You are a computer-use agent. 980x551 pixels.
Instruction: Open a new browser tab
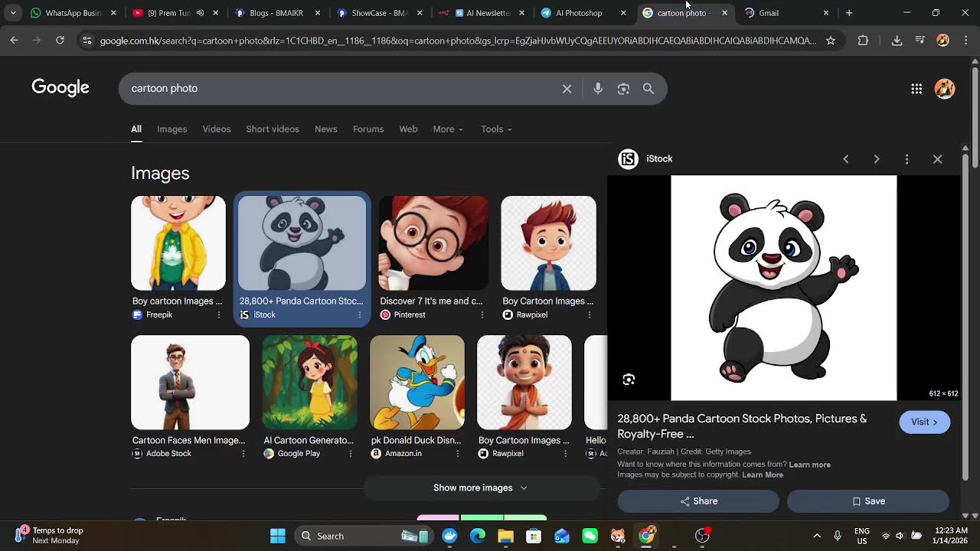click(849, 13)
